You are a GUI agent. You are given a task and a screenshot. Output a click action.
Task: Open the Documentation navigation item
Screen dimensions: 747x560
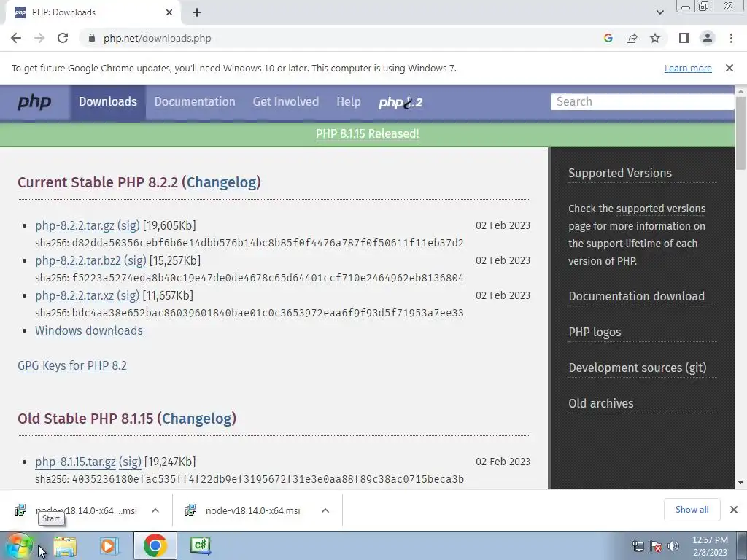point(194,102)
